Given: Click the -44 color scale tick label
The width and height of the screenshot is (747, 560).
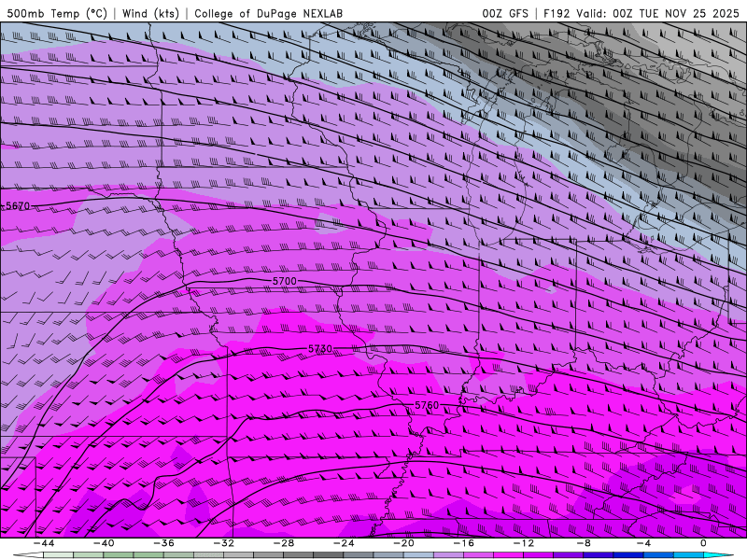Looking at the screenshot, I should (x=43, y=543).
